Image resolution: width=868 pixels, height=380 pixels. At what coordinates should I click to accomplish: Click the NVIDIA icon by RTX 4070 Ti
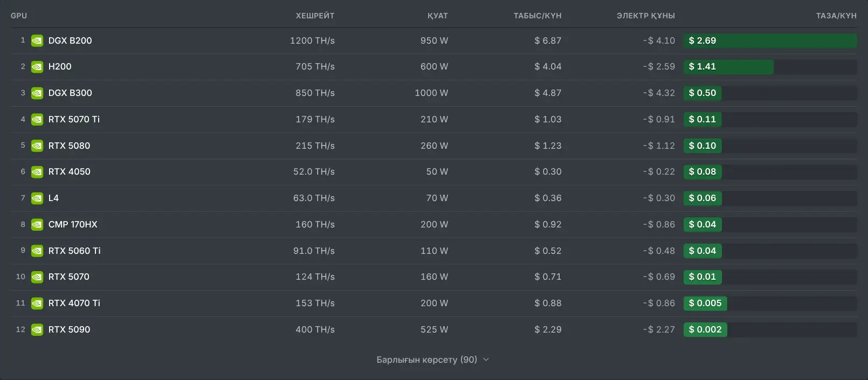[x=37, y=303]
